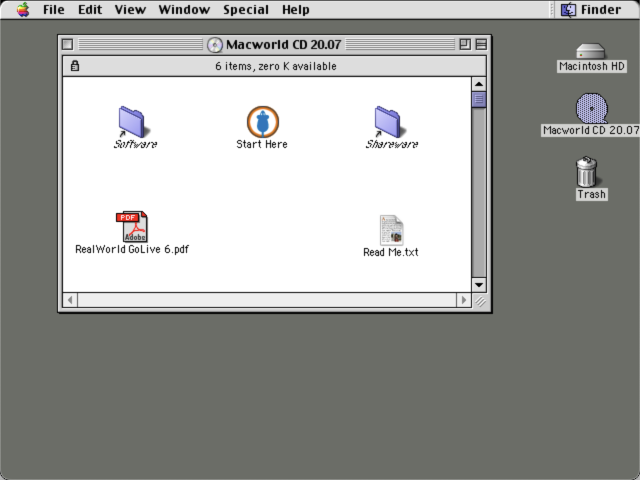Open the Apple menu
The image size is (640, 480).
point(23,9)
